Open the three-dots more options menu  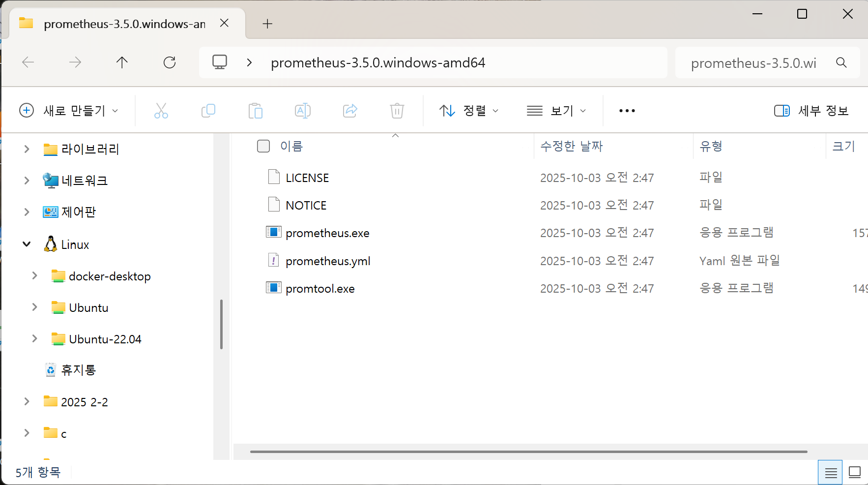pyautogui.click(x=627, y=111)
